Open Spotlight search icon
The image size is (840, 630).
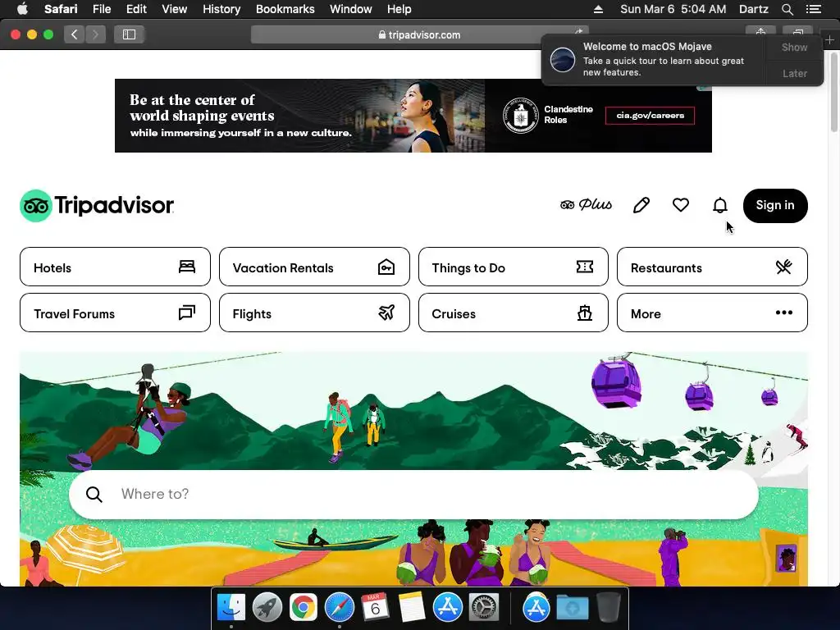[x=787, y=9]
